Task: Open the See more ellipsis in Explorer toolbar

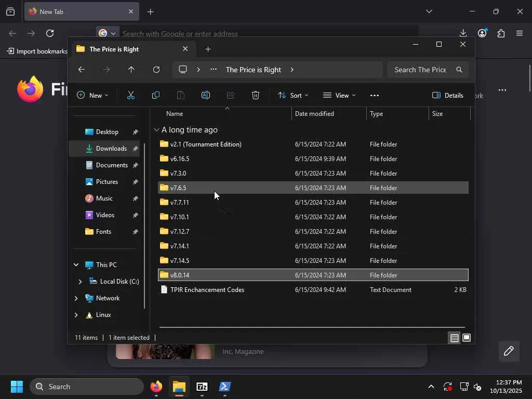Action: [375, 96]
